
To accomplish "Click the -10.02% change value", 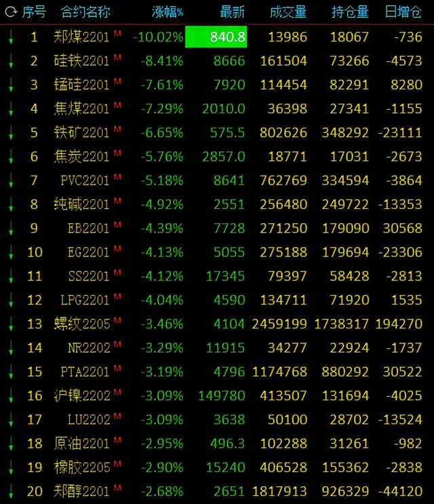I will (158, 37).
